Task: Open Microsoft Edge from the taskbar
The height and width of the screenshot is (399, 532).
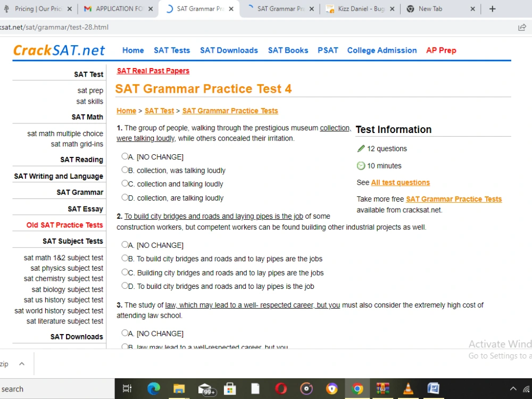Action: 153,388
